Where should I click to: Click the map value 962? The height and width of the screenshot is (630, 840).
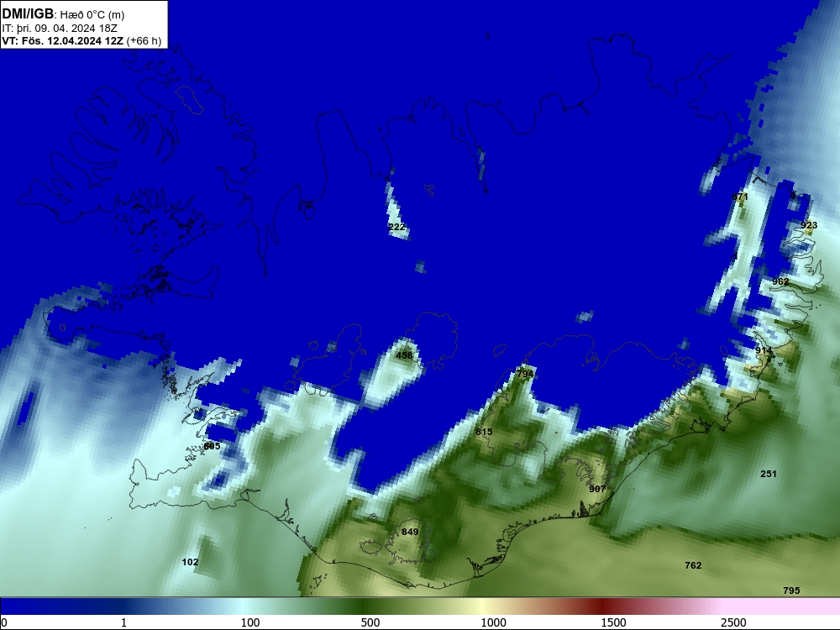780,281
